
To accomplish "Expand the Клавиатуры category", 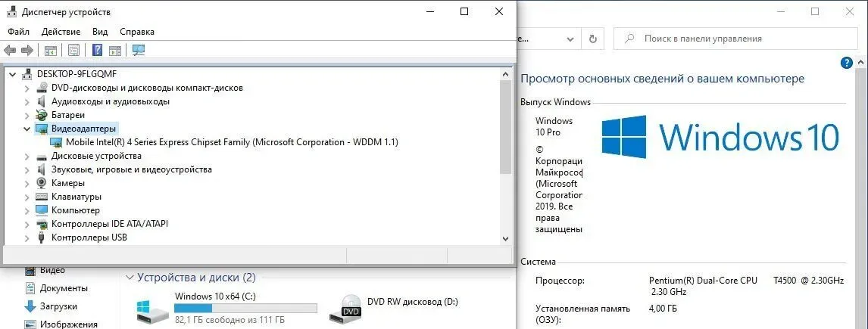I will (x=27, y=197).
